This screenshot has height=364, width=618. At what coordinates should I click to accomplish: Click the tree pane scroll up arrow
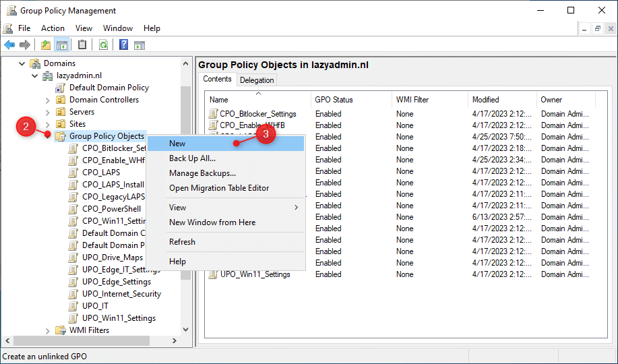click(x=185, y=63)
